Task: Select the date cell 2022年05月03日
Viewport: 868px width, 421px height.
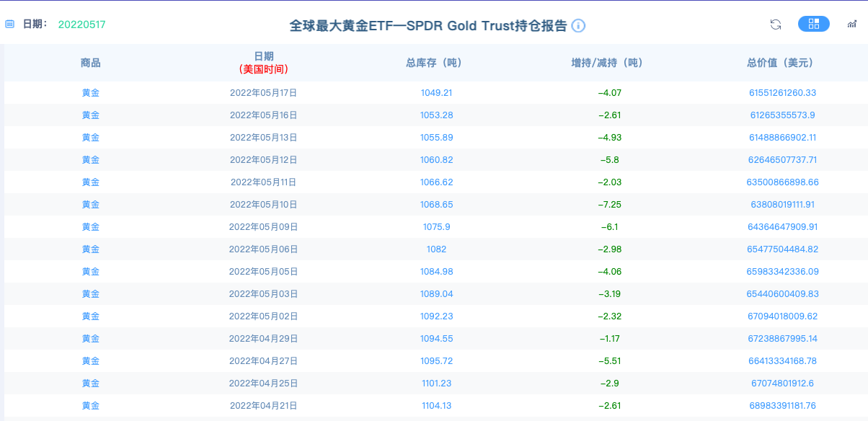Action: 264,294
